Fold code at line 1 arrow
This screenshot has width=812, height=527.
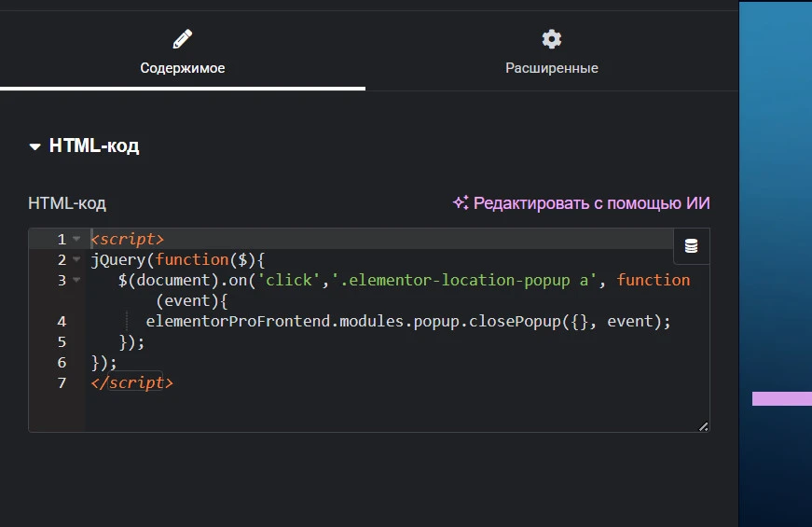(76, 239)
